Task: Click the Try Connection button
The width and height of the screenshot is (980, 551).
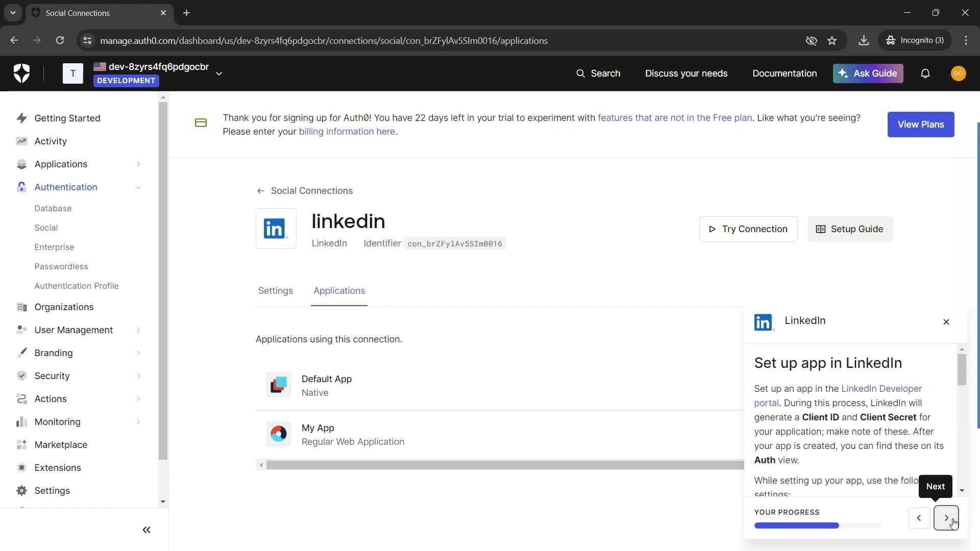Action: [748, 229]
